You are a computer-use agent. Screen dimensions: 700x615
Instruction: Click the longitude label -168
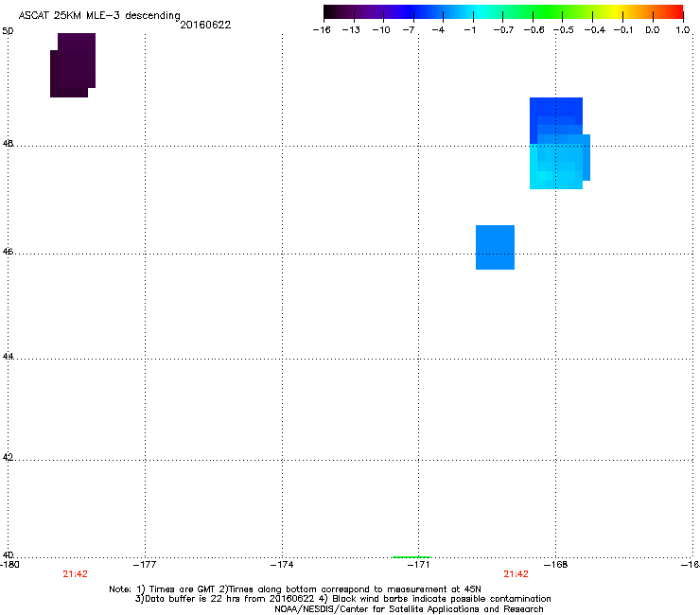point(556,565)
